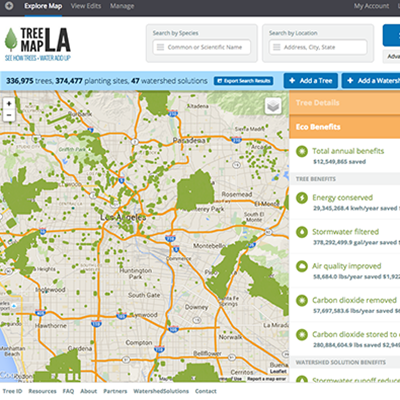400x400 pixels.
Task: Zoom in the map with plus control
Action: (x=9, y=104)
